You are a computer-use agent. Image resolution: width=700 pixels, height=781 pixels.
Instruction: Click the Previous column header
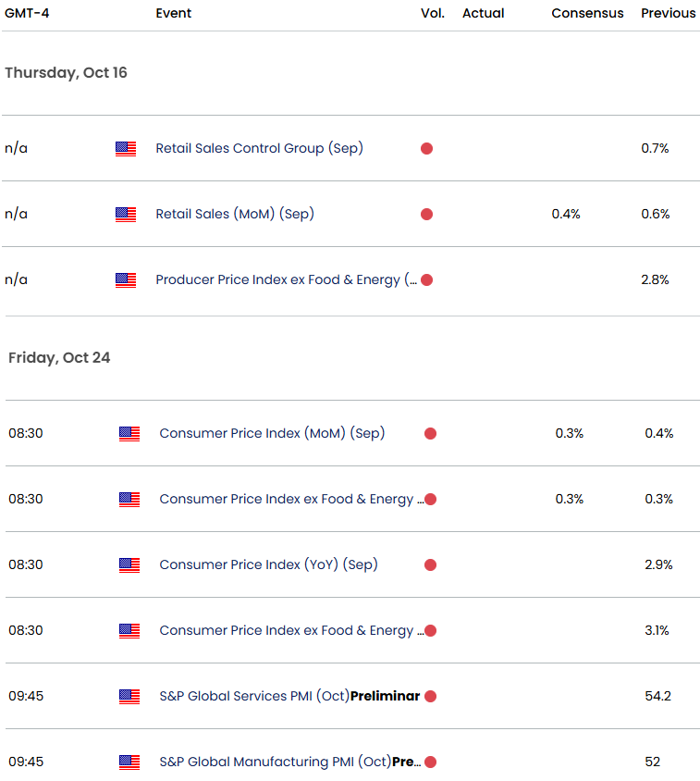(x=668, y=13)
